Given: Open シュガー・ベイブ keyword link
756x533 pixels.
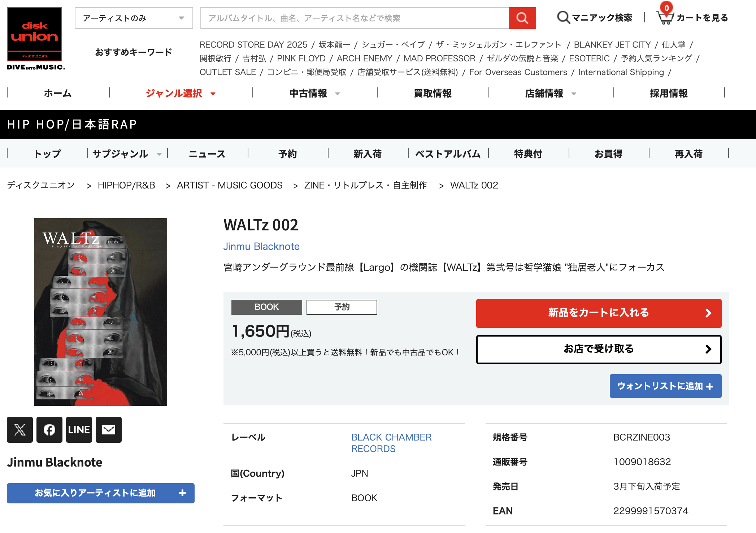Looking at the screenshot, I should [x=393, y=44].
